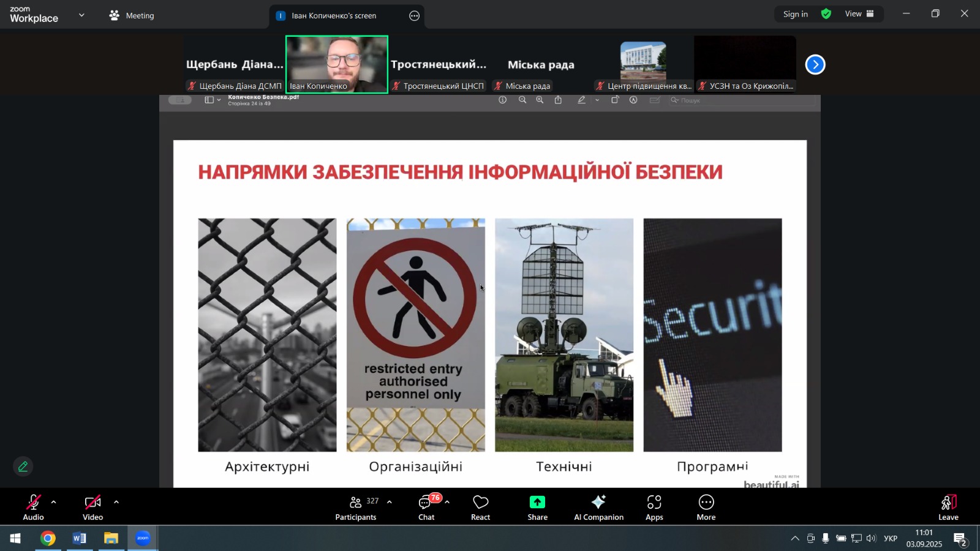This screenshot has width=980, height=551.
Task: Turn on the camera with Video button
Action: tap(92, 508)
